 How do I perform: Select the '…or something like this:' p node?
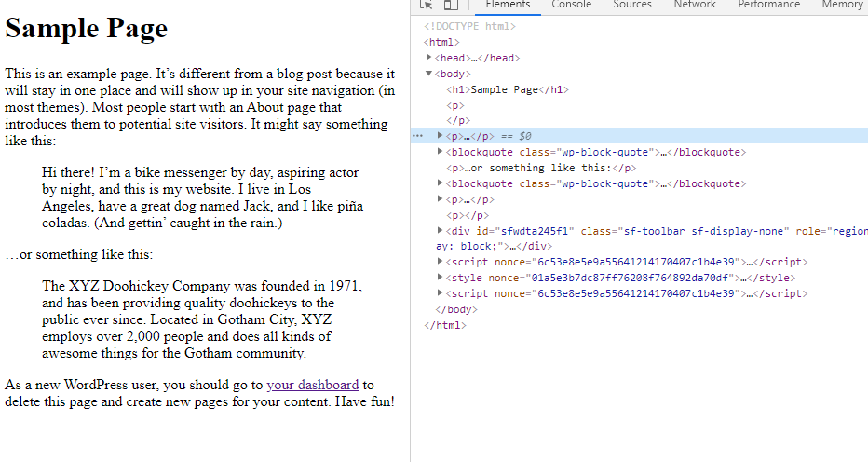pos(541,168)
